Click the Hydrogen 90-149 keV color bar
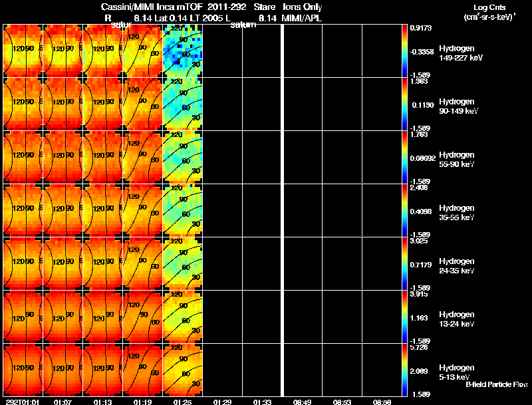The width and height of the screenshot is (532, 405). [404, 104]
